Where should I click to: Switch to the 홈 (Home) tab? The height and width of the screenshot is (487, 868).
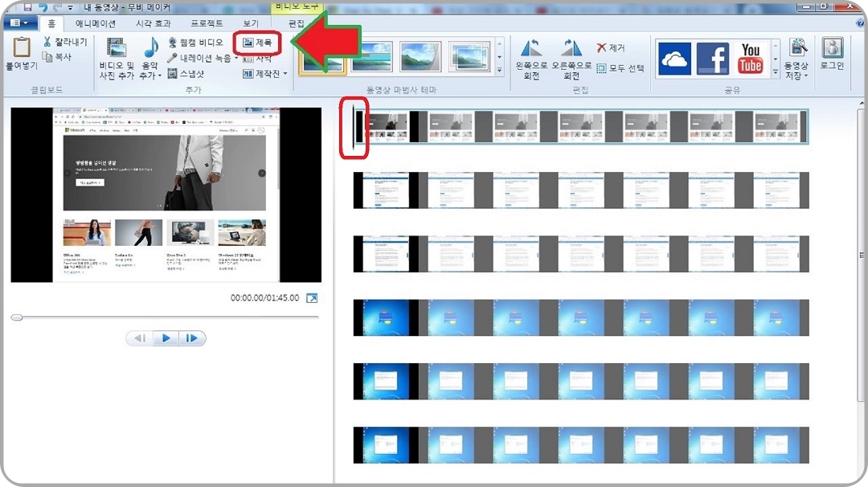point(51,23)
